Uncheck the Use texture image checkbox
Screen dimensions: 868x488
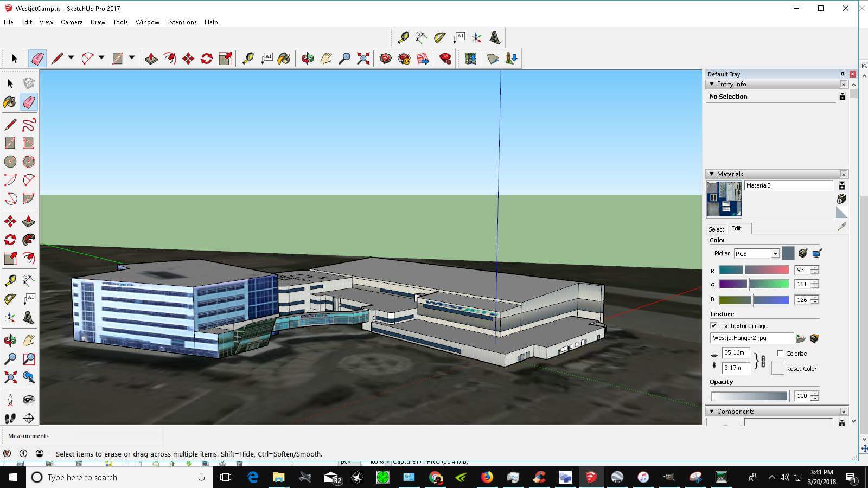pos(713,325)
